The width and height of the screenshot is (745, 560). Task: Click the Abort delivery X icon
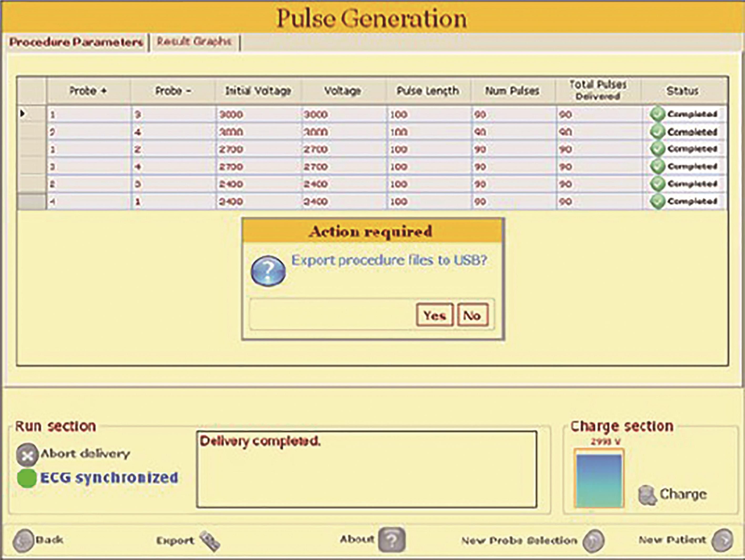pos(27,455)
